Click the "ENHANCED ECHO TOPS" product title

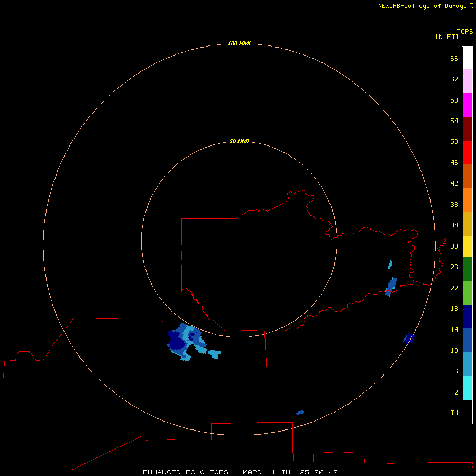click(x=186, y=472)
